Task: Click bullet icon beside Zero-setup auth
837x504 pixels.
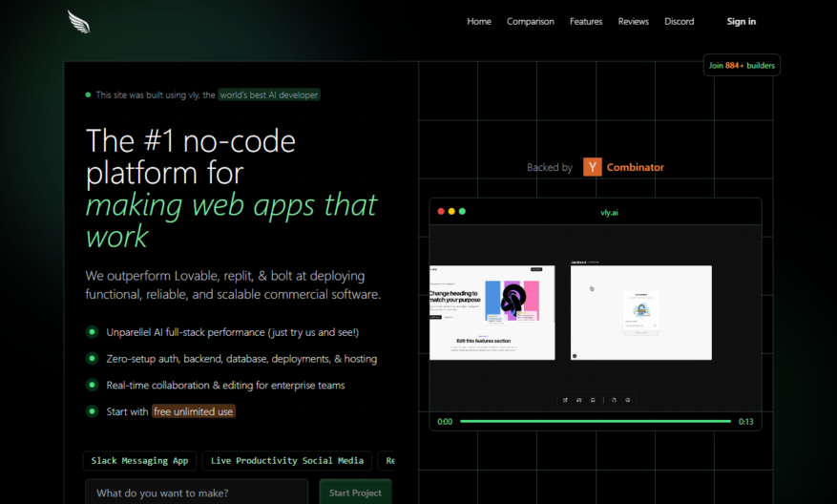Action: pos(92,358)
